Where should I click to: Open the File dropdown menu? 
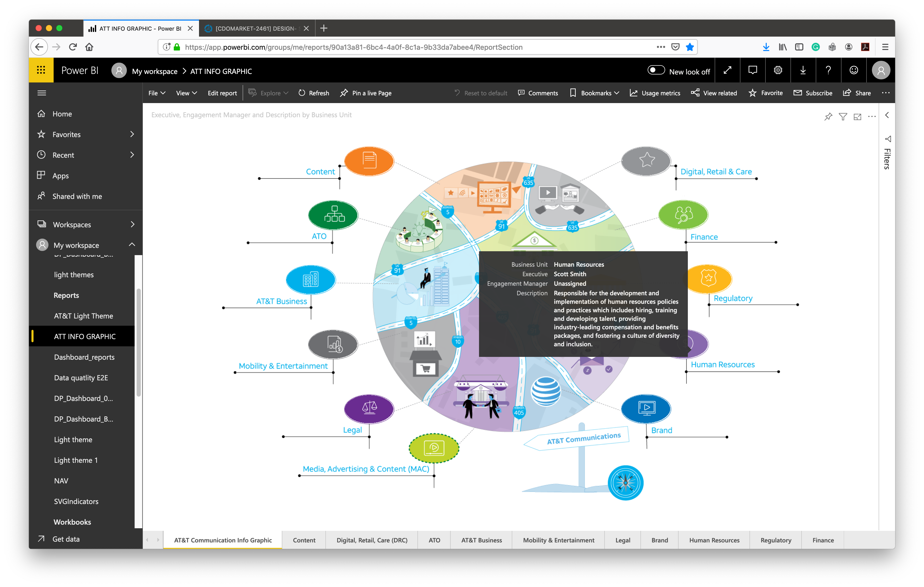tap(156, 93)
